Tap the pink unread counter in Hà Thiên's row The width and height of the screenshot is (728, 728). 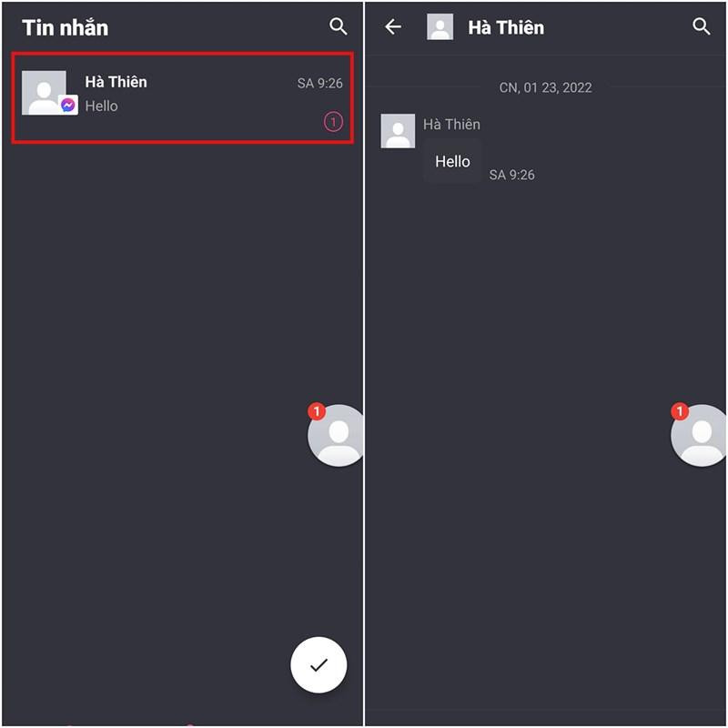[333, 122]
